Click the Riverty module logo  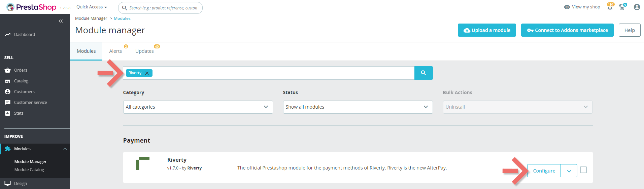143,163
